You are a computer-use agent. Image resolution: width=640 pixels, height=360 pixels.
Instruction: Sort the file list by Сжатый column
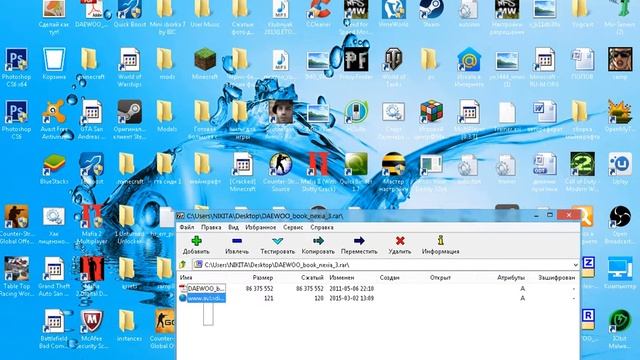coord(312,278)
